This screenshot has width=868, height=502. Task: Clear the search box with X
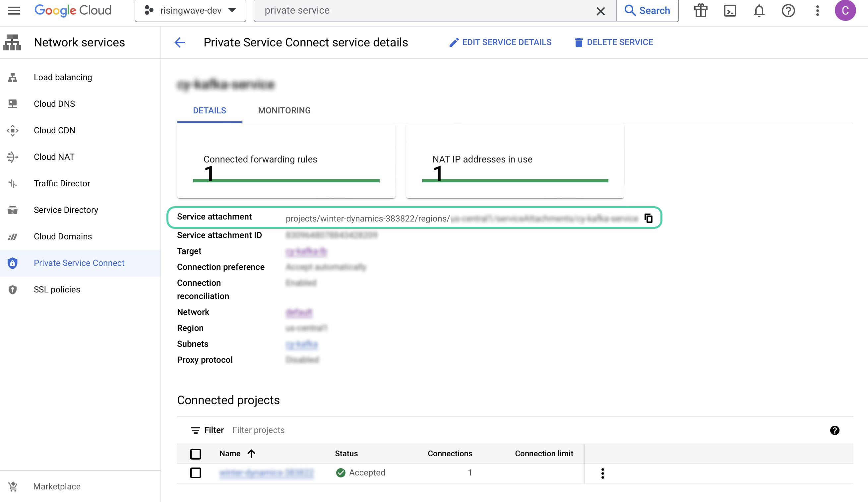click(600, 11)
